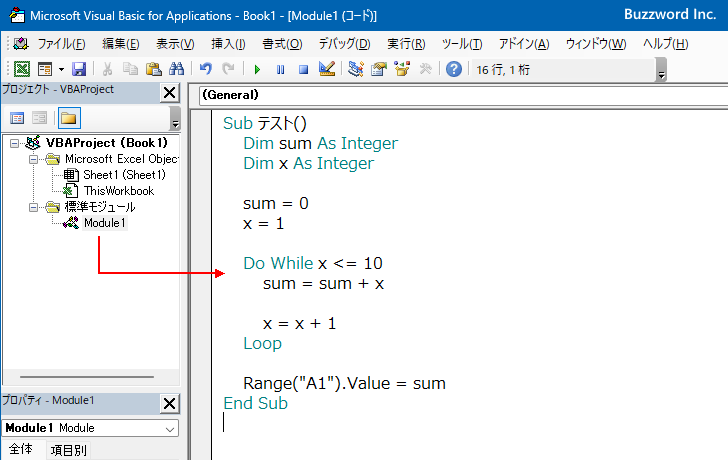Screen dimensions: 728x460
Task: Click the View Microsoft Excel icon
Action: click(22, 69)
